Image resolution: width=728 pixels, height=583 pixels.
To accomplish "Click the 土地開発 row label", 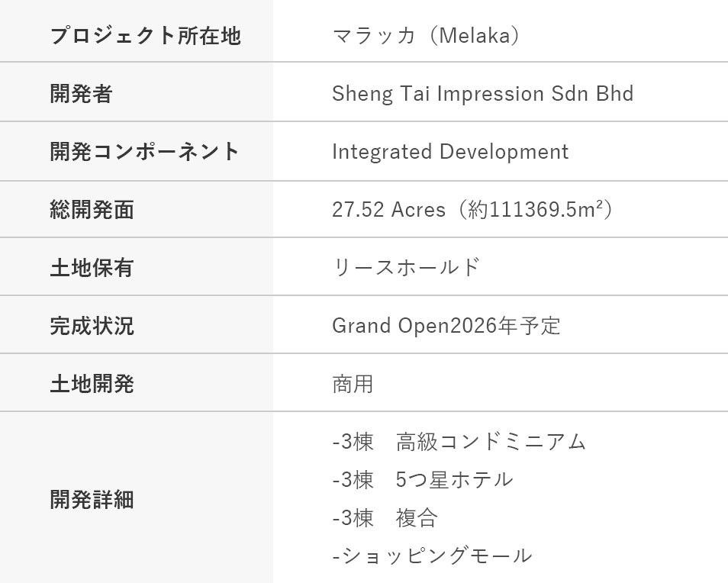I will (x=92, y=384).
